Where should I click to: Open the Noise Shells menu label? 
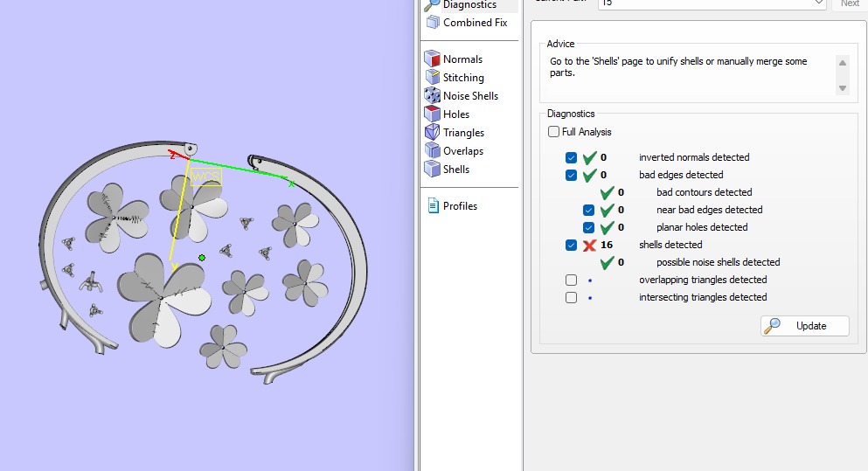click(x=470, y=96)
